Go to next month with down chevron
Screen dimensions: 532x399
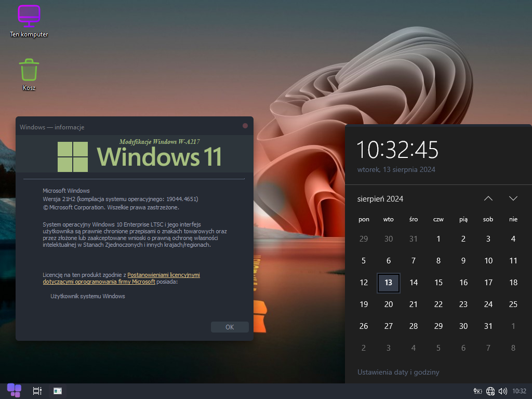(513, 198)
